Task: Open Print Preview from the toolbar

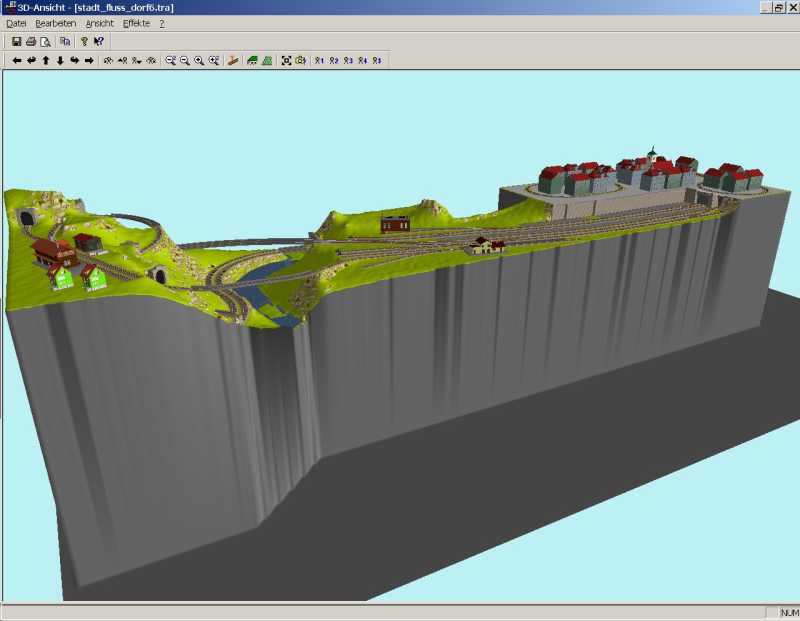Action: click(x=45, y=42)
